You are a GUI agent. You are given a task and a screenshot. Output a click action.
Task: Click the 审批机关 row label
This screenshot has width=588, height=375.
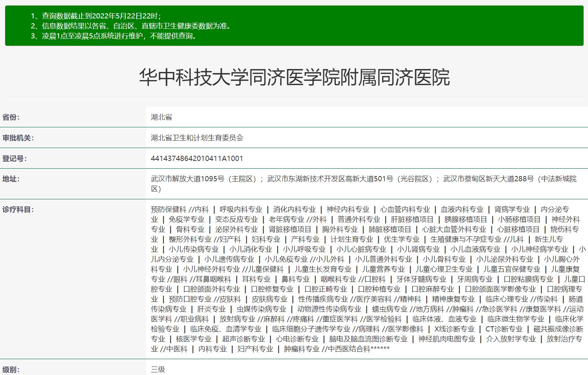click(18, 138)
